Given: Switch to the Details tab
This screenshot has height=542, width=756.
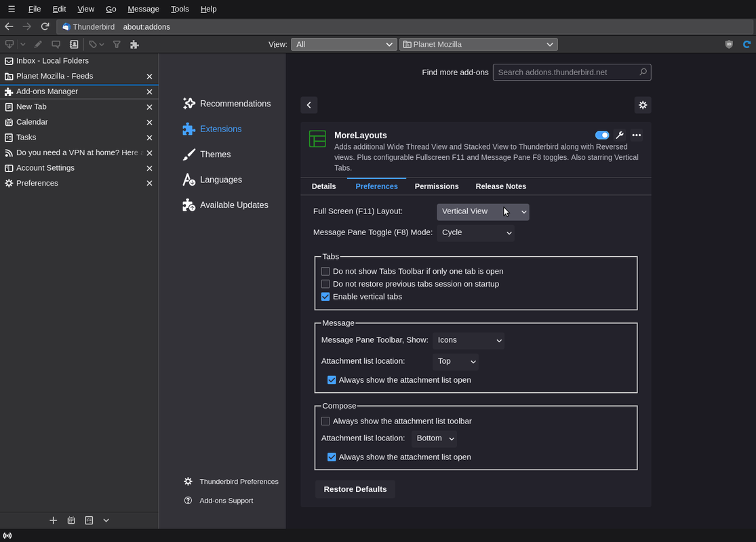Looking at the screenshot, I should click(323, 186).
